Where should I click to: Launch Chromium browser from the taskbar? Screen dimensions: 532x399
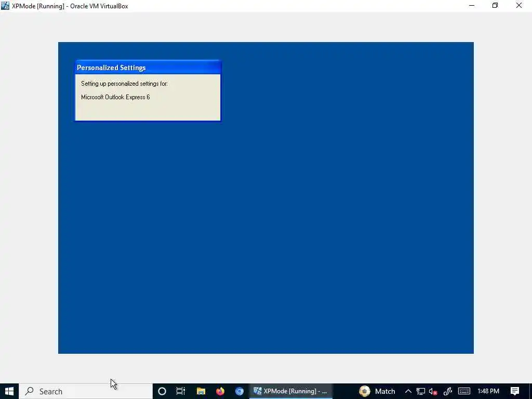pos(240,391)
